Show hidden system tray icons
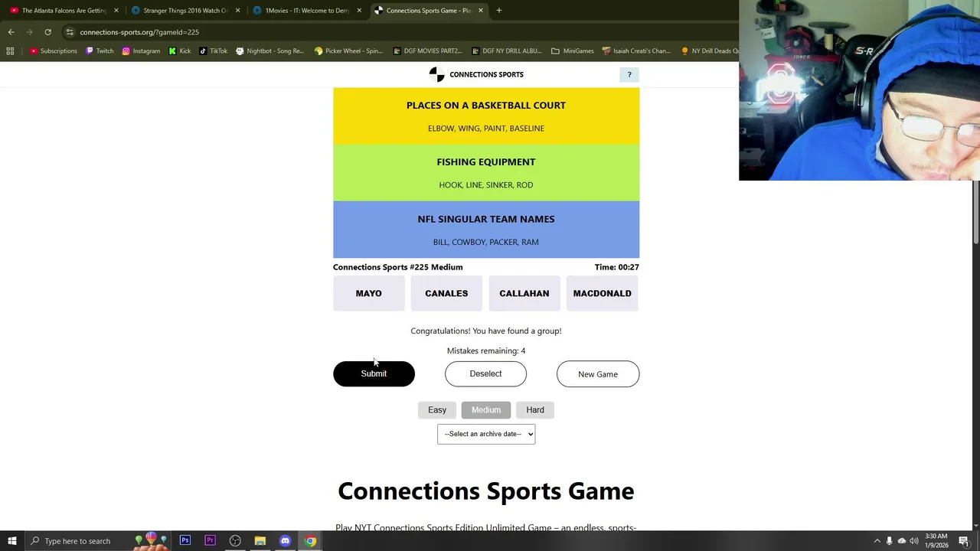Screen dimensions: 980x551 tap(877, 541)
